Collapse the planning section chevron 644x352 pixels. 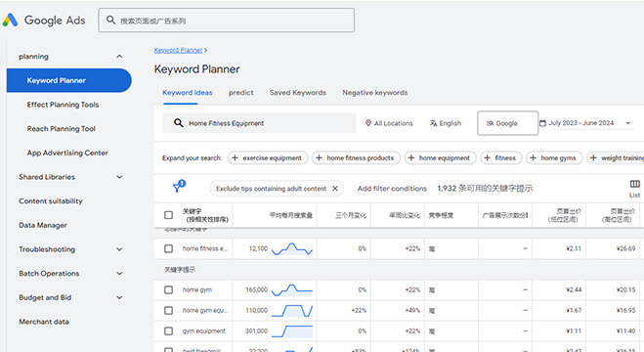pyautogui.click(x=119, y=57)
